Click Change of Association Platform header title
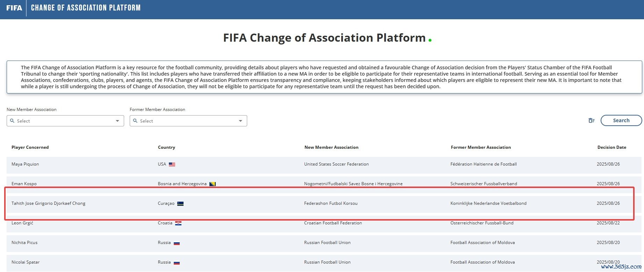Viewport: 644px width, 272px height. (86, 8)
